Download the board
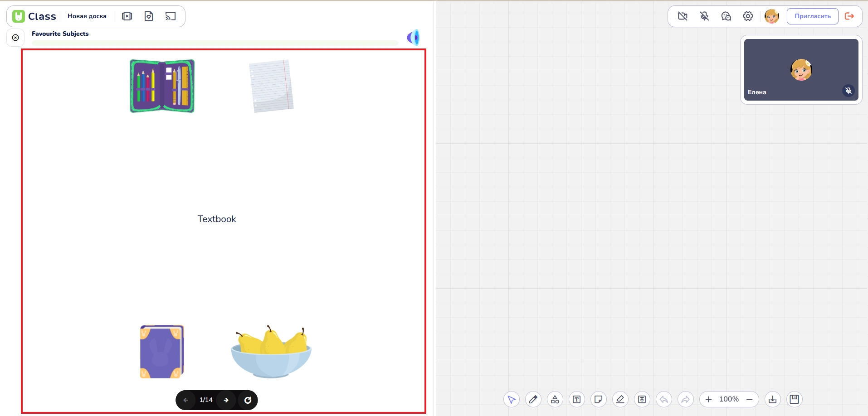 pos(772,399)
